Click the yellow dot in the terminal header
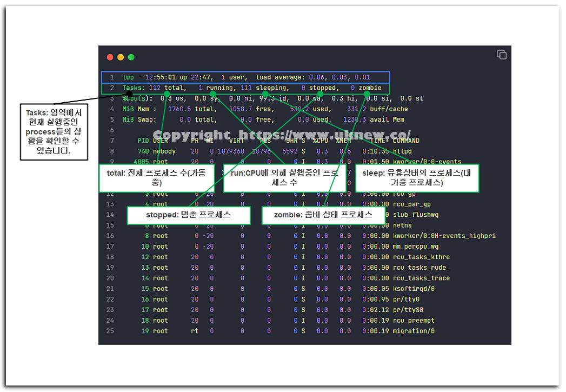 tap(121, 57)
